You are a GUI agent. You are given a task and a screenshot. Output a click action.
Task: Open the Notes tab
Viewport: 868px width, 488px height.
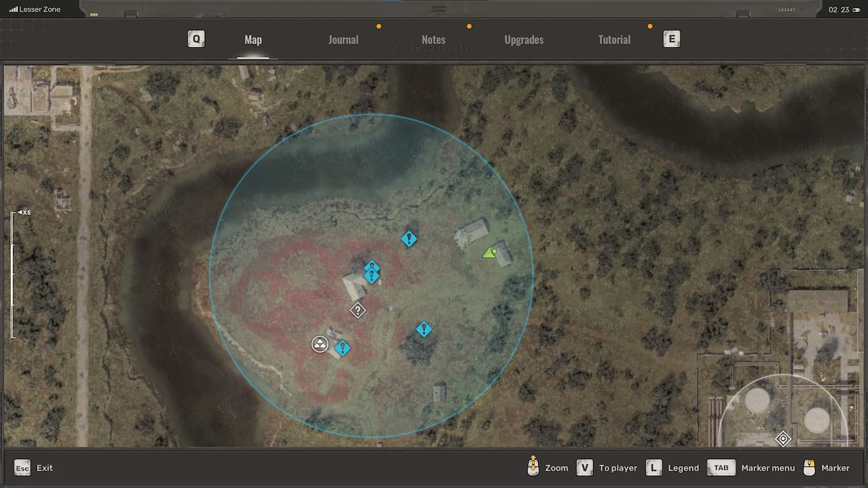click(x=433, y=40)
